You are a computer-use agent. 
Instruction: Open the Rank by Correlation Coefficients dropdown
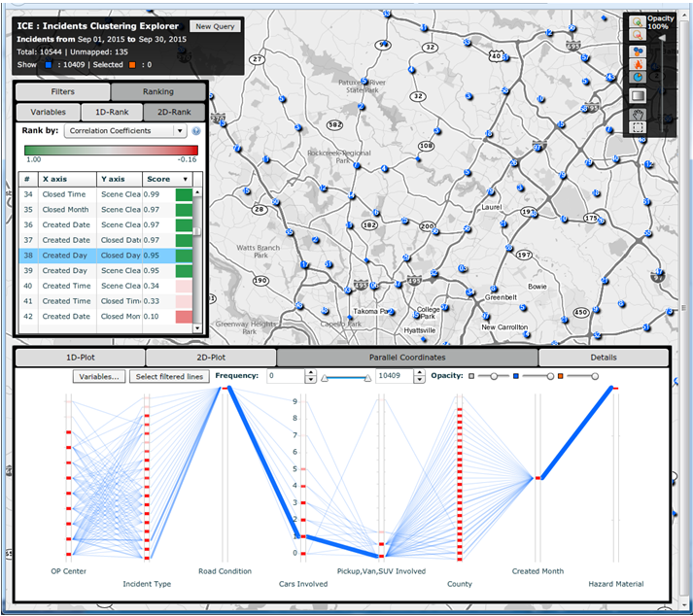pos(124,130)
